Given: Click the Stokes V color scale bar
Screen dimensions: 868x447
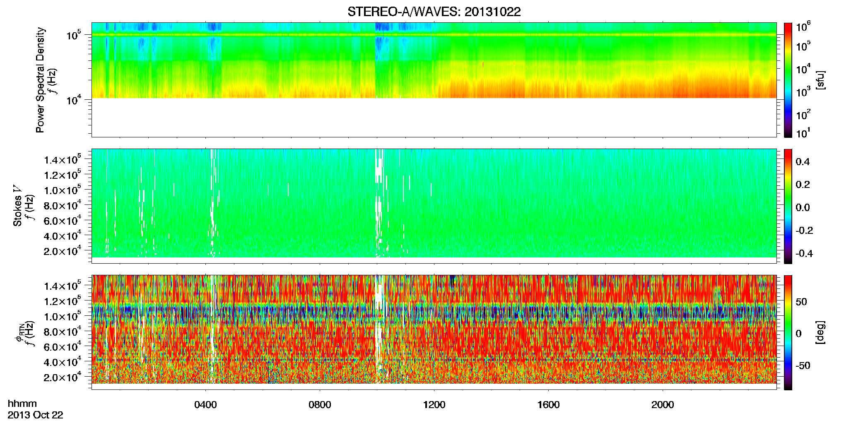Looking at the screenshot, I should pyautogui.click(x=788, y=206).
